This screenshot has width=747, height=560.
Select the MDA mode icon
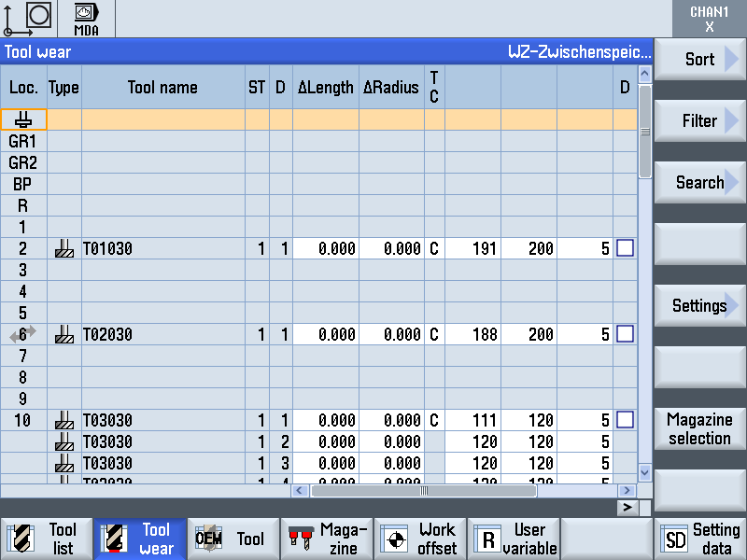(86, 19)
